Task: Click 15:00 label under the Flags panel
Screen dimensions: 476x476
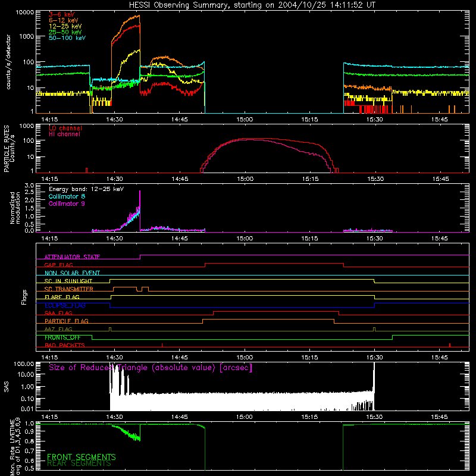Action: (245, 358)
